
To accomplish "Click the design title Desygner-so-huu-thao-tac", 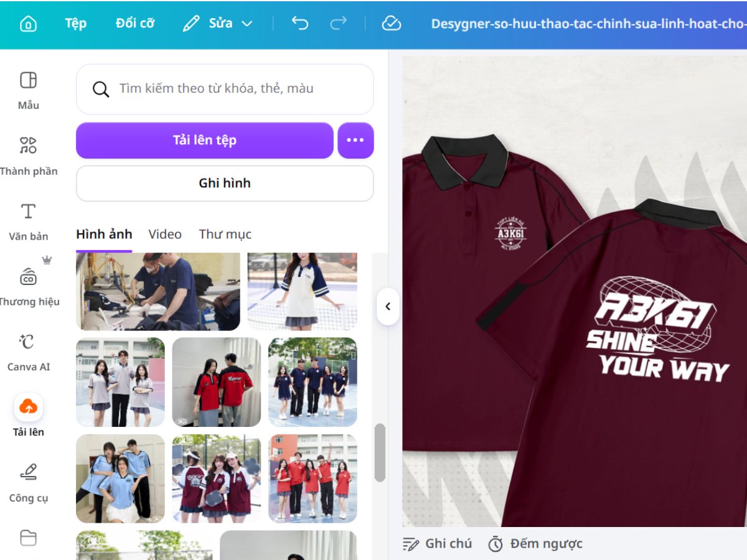I will (x=588, y=24).
